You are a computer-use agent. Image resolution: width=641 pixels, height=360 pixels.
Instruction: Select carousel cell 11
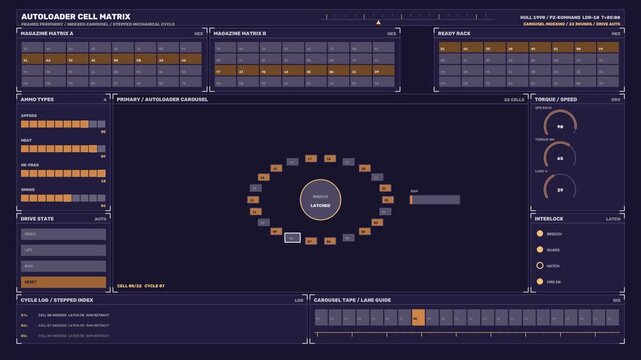pyautogui.click(x=256, y=212)
